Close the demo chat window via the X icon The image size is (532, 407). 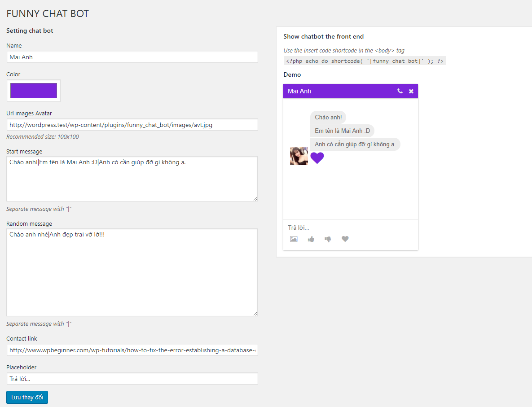(x=411, y=91)
